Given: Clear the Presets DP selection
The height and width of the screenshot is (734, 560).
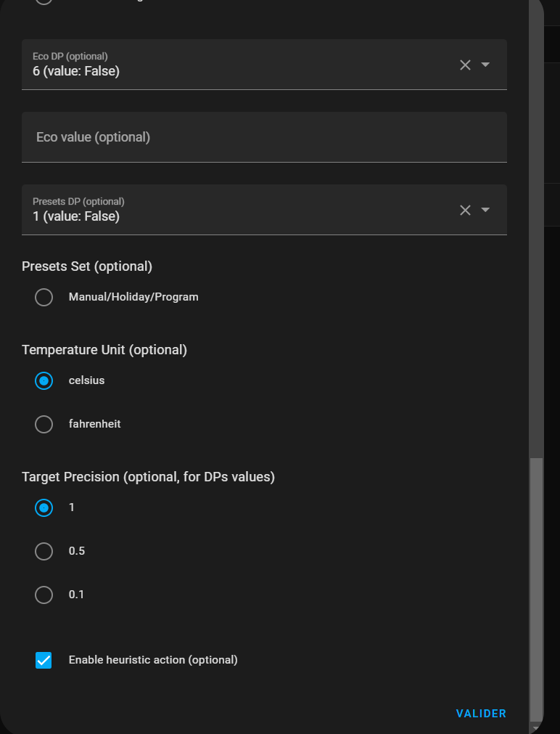Looking at the screenshot, I should tap(465, 210).
